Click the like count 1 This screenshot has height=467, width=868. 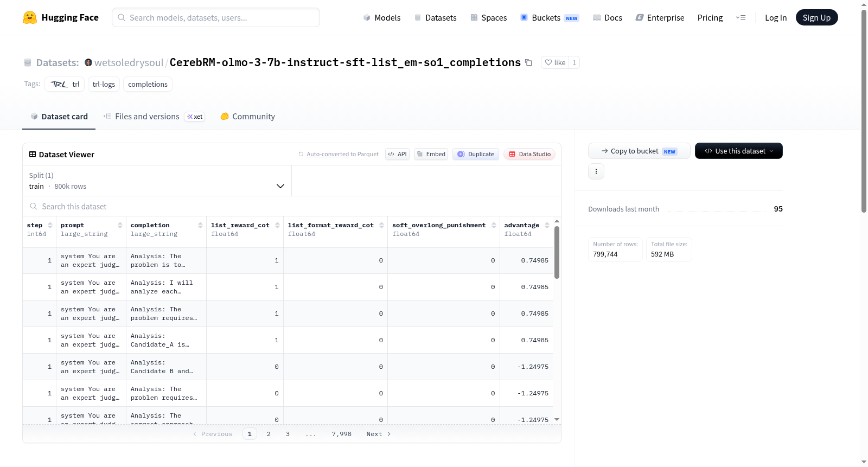pyautogui.click(x=574, y=62)
